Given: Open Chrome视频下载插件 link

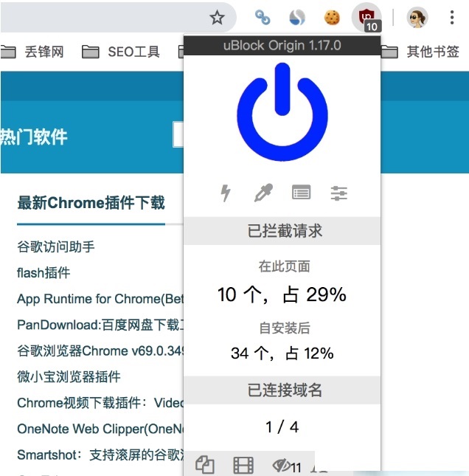Looking at the screenshot, I should coord(100,403).
